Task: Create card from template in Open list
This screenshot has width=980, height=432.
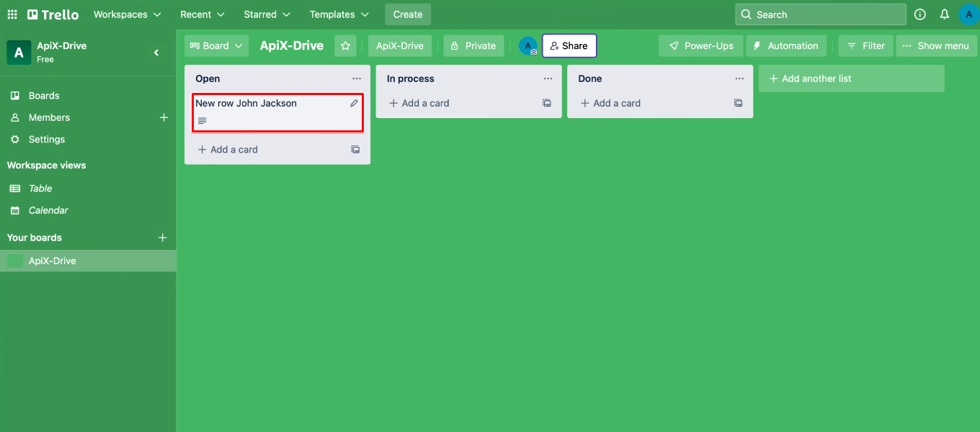Action: coord(355,149)
